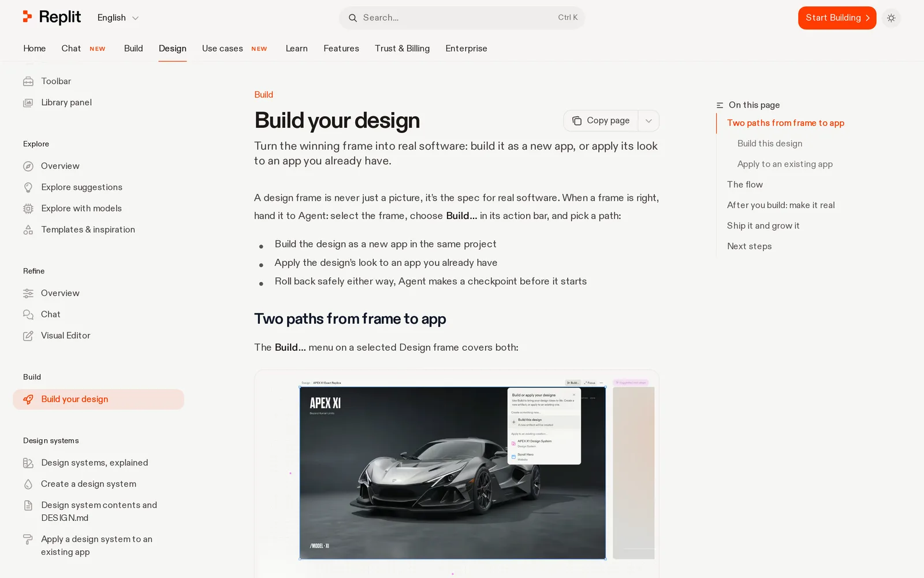
Task: Click the Copy page button
Action: click(601, 121)
